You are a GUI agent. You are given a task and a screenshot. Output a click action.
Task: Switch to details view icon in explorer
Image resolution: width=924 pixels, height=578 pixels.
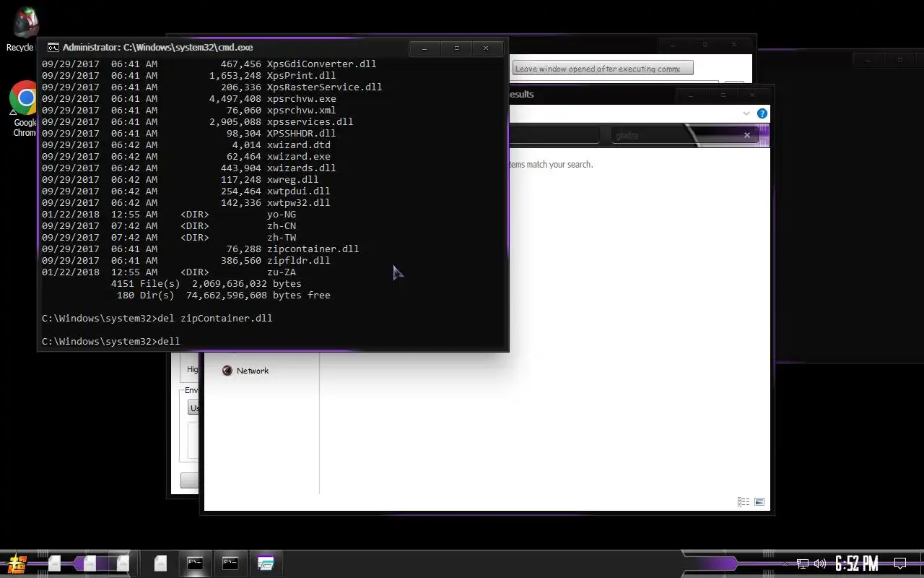[744, 501]
